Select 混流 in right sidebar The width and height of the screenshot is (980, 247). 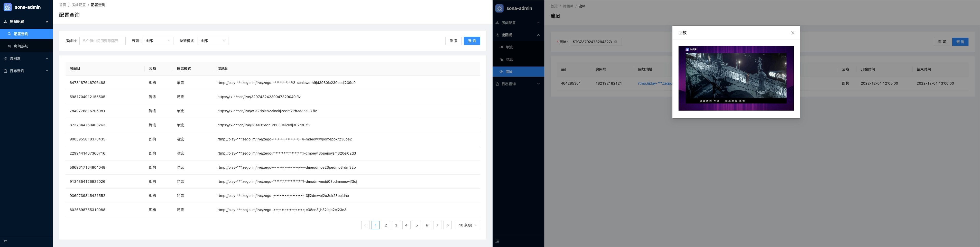pyautogui.click(x=518, y=60)
